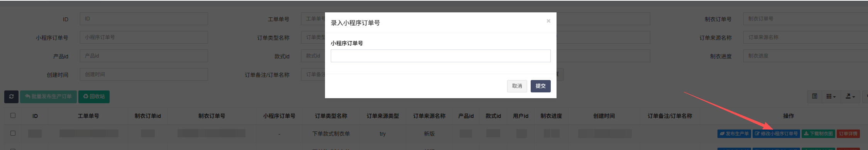Click the refresh icon button in toolbar
The image size is (868, 150).
tap(12, 97)
